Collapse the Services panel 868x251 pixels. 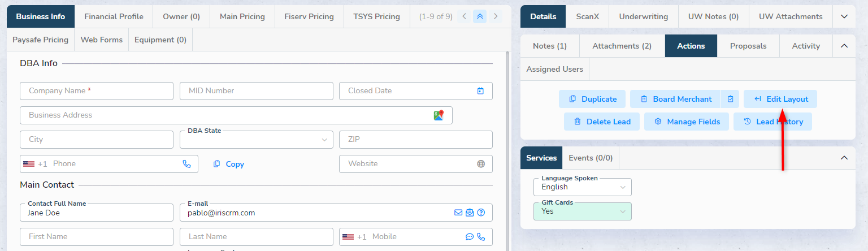844,158
